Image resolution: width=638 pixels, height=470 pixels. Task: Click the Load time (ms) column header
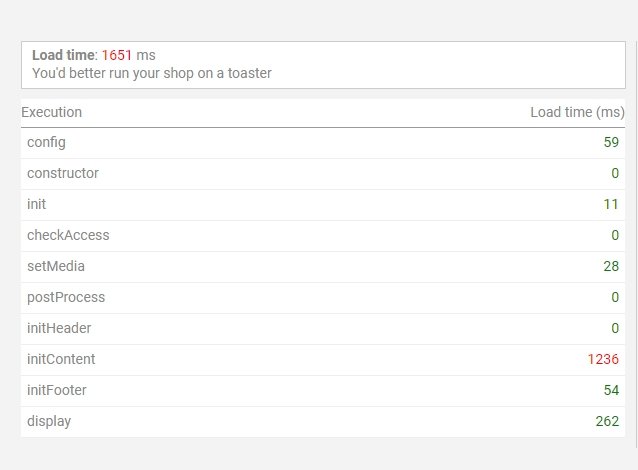pos(577,112)
